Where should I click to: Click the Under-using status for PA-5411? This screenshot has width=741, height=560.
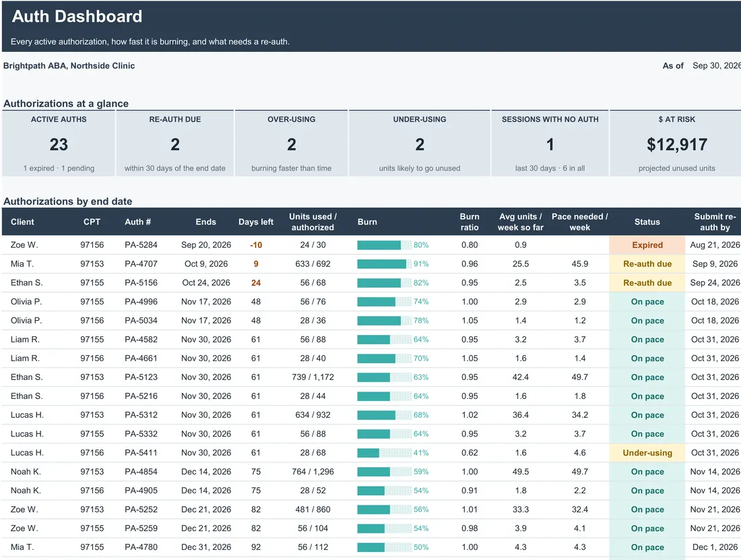[647, 453]
